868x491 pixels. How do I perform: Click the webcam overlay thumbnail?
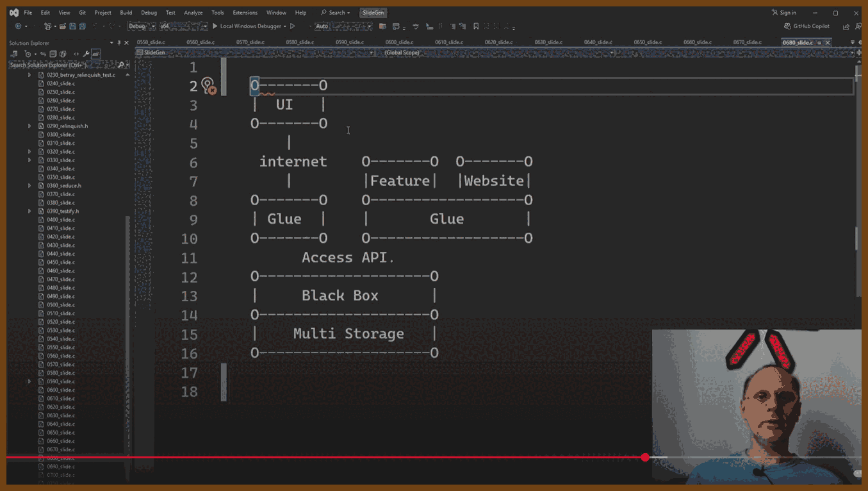(x=757, y=407)
